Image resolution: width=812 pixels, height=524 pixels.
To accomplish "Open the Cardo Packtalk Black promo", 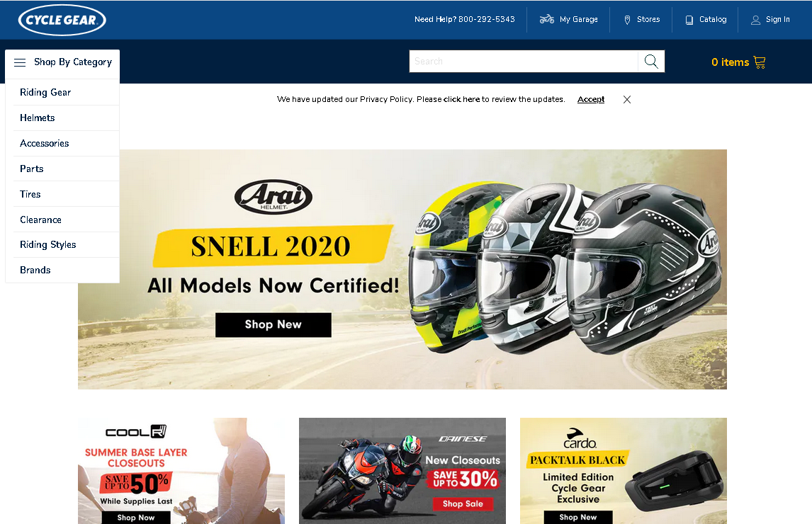I will point(624,471).
